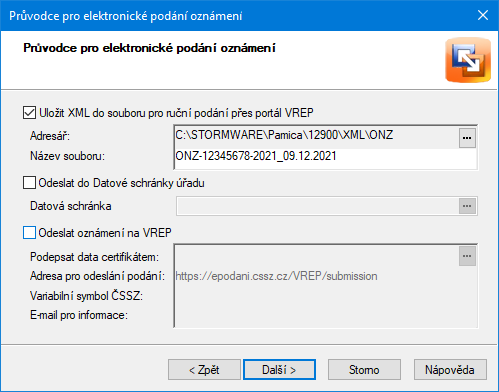Click the VREP submission address field

pos(325,276)
